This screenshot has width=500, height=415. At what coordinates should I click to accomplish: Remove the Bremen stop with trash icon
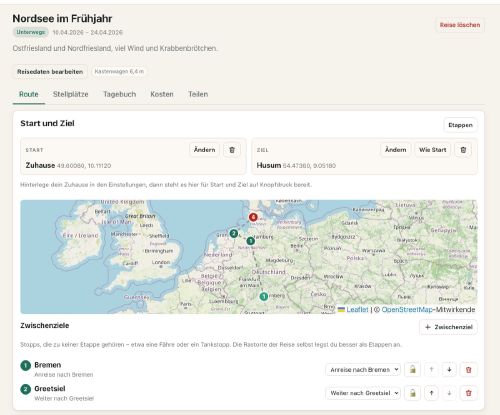[x=468, y=369]
